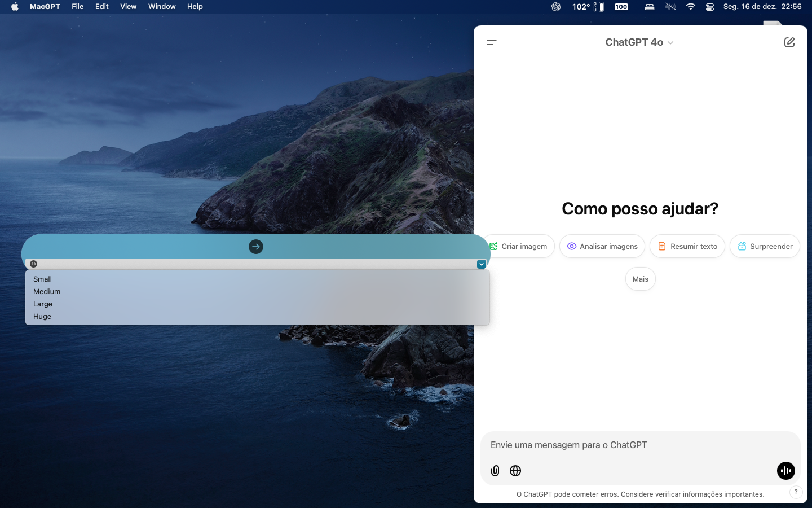Image resolution: width=812 pixels, height=508 pixels.
Task: Click the muted sound icon in menu bar
Action: pos(670,7)
